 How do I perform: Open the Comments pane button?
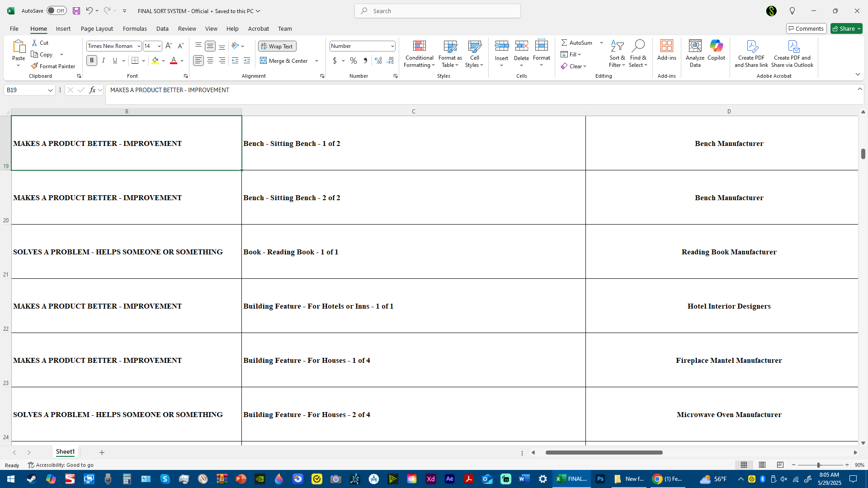(x=806, y=28)
